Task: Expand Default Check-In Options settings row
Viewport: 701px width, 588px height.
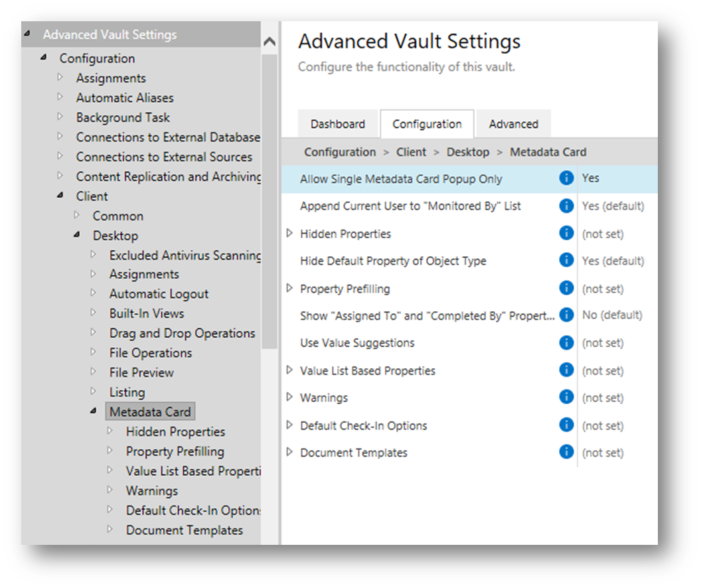Action: (289, 425)
